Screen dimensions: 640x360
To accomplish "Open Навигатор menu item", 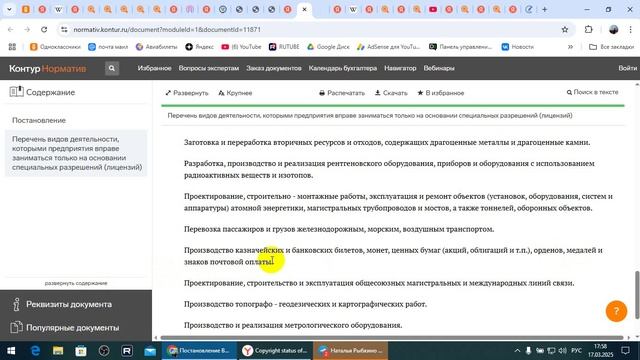I will [x=400, y=68].
